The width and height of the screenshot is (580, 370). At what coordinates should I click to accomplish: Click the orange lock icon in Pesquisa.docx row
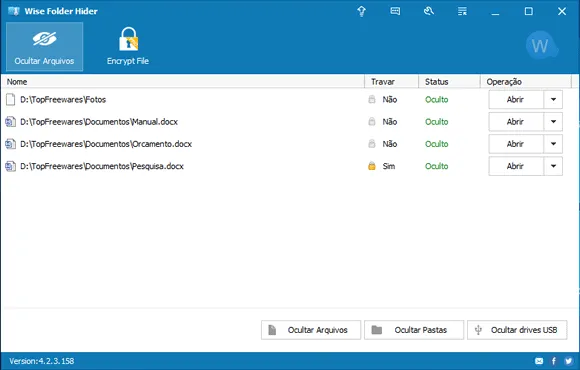tap(372, 166)
